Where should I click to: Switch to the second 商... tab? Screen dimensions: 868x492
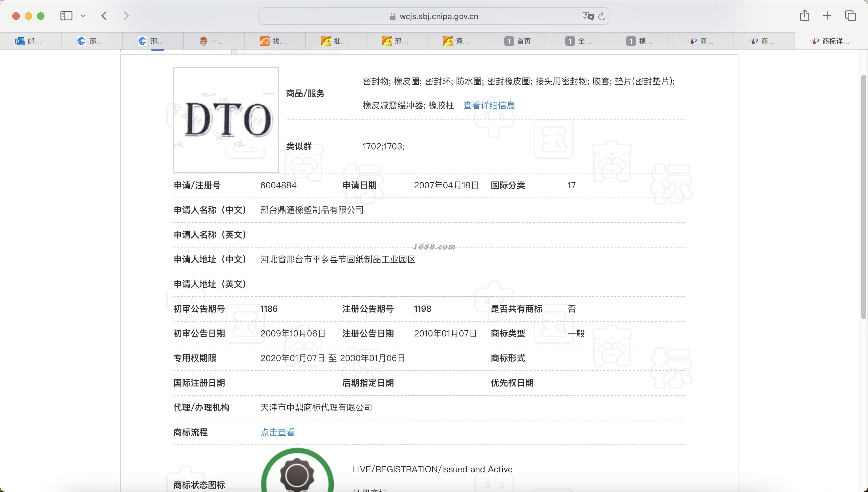click(x=764, y=41)
